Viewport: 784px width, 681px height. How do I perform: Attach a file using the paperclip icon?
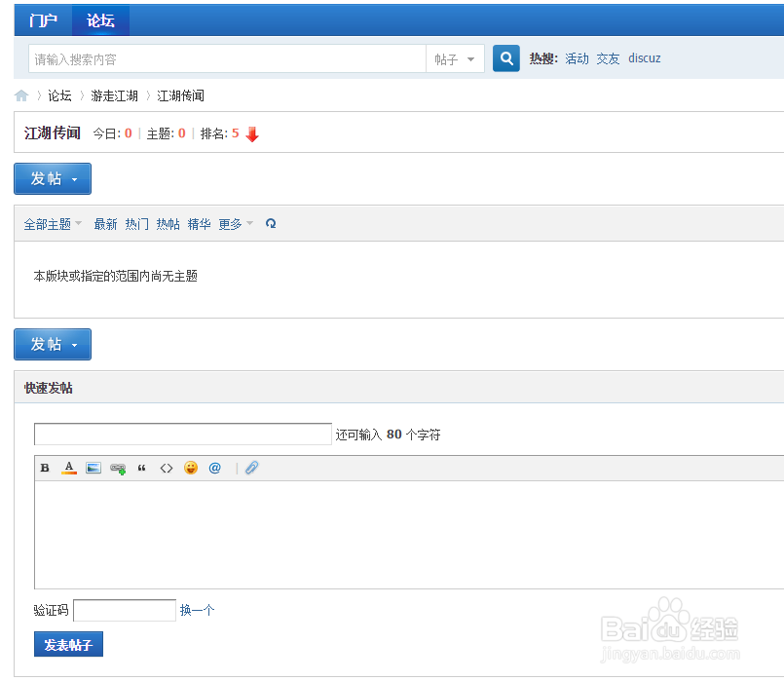(251, 468)
